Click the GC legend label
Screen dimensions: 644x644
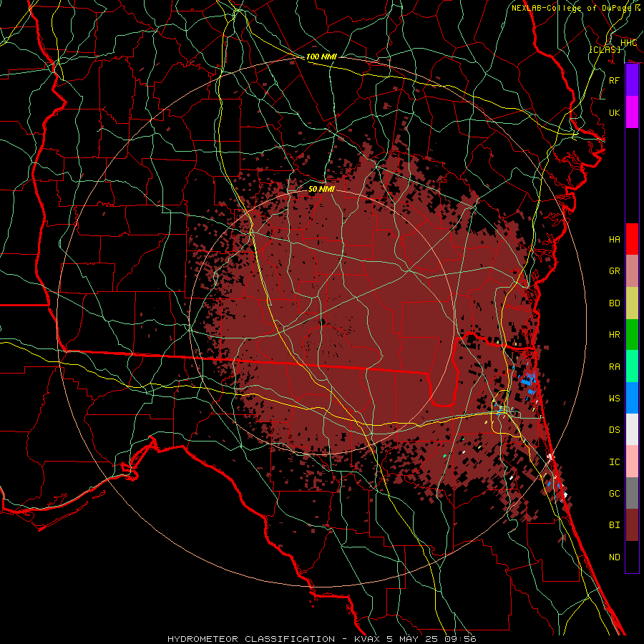(614, 494)
